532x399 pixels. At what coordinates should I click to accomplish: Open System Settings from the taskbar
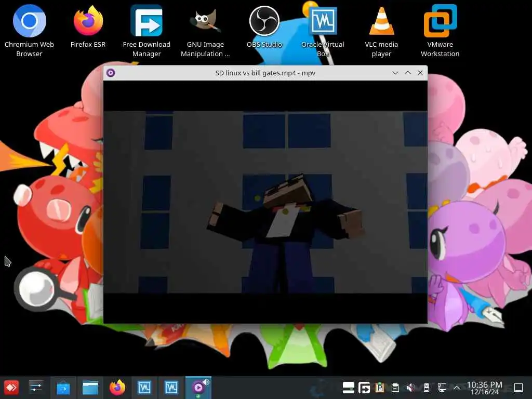click(x=36, y=387)
